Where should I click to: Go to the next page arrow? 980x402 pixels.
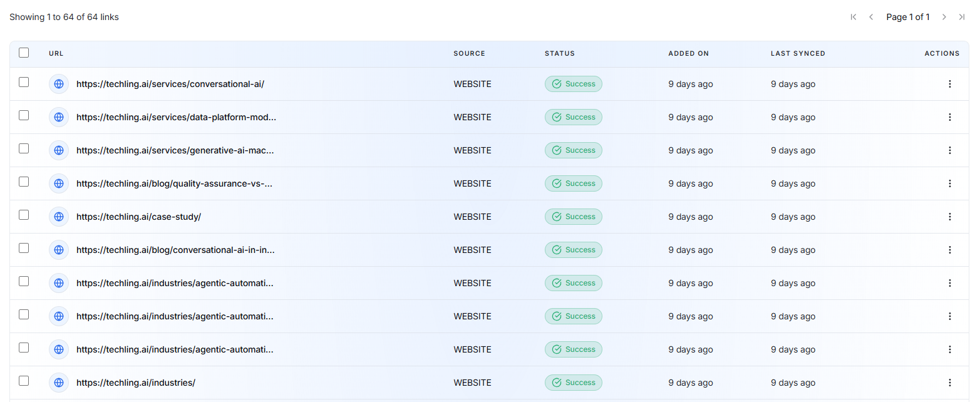944,17
